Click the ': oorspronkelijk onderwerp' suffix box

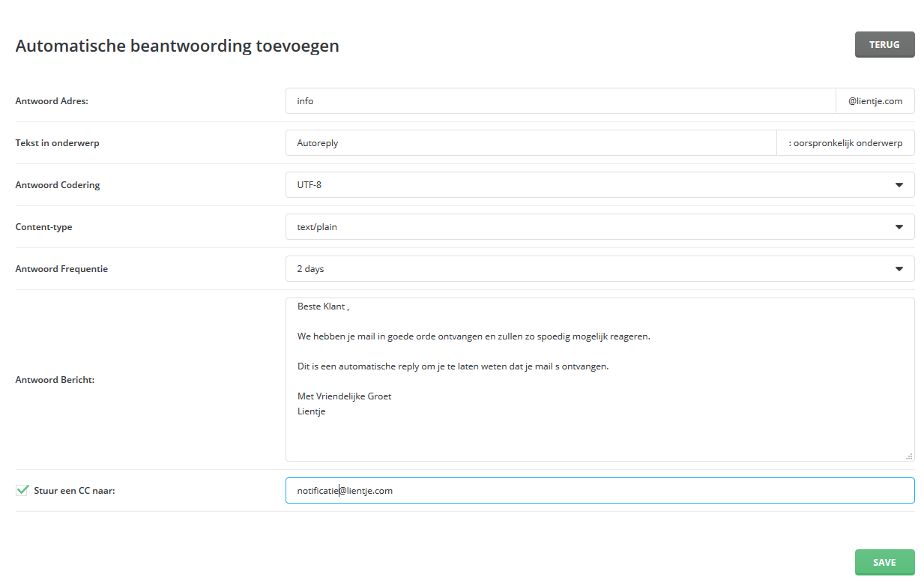[845, 143]
